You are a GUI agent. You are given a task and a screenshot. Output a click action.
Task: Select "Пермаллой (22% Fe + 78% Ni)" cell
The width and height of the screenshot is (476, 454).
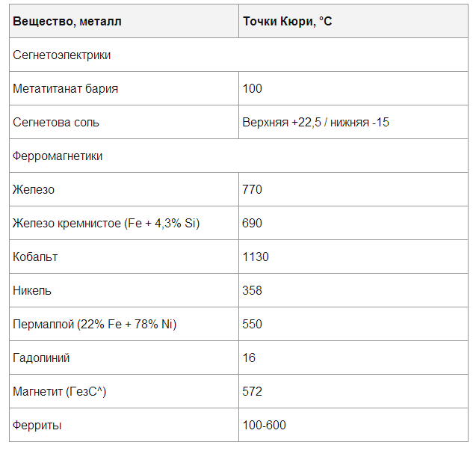(x=95, y=325)
